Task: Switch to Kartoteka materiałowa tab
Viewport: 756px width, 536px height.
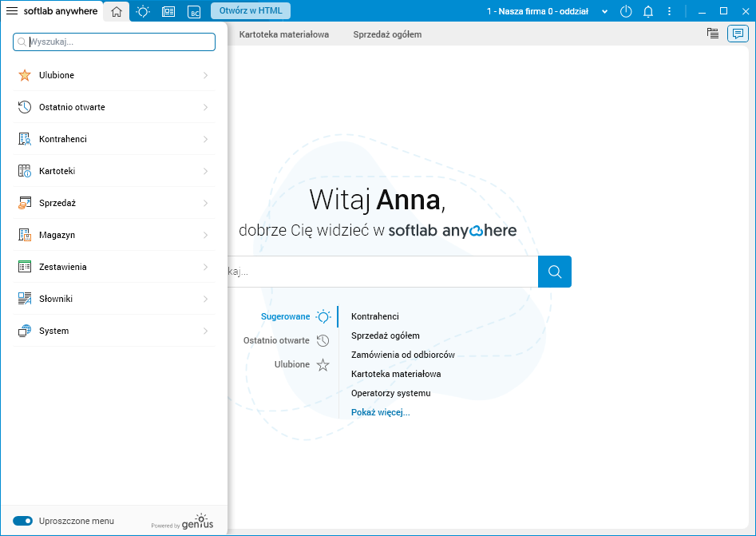Action: click(x=284, y=34)
